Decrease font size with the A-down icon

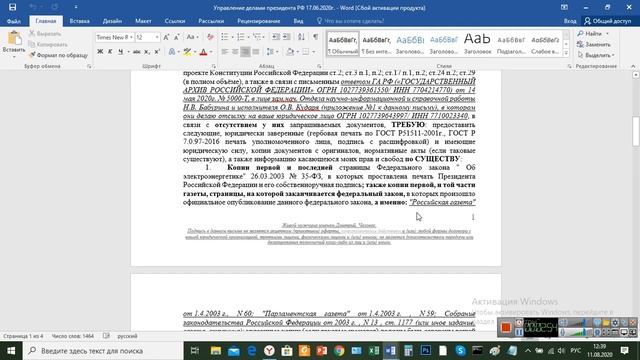click(x=177, y=38)
